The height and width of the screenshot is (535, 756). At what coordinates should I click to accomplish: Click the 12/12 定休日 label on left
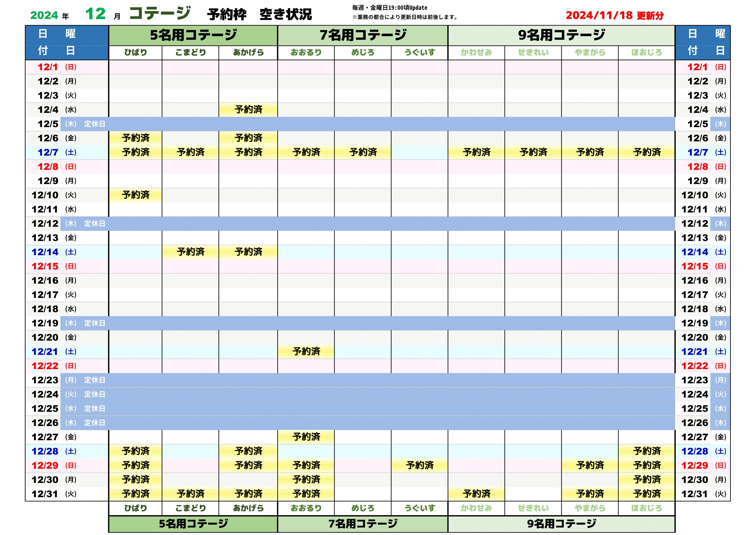pos(94,224)
